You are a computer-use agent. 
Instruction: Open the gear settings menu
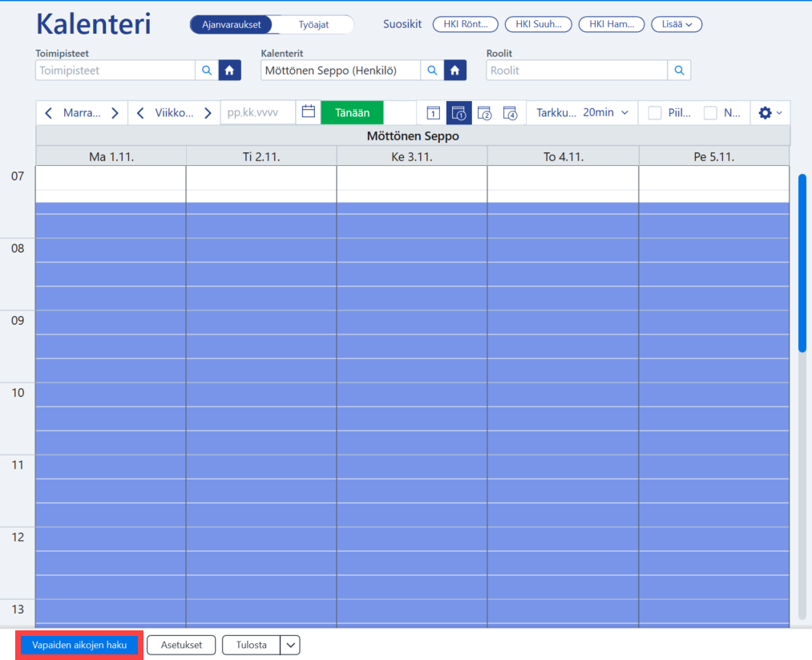(770, 112)
